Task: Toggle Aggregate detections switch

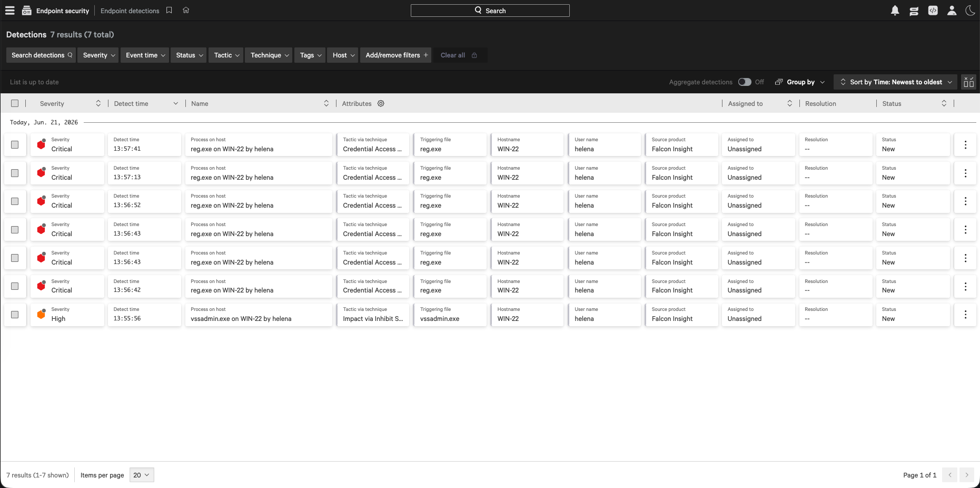Action: (x=744, y=82)
